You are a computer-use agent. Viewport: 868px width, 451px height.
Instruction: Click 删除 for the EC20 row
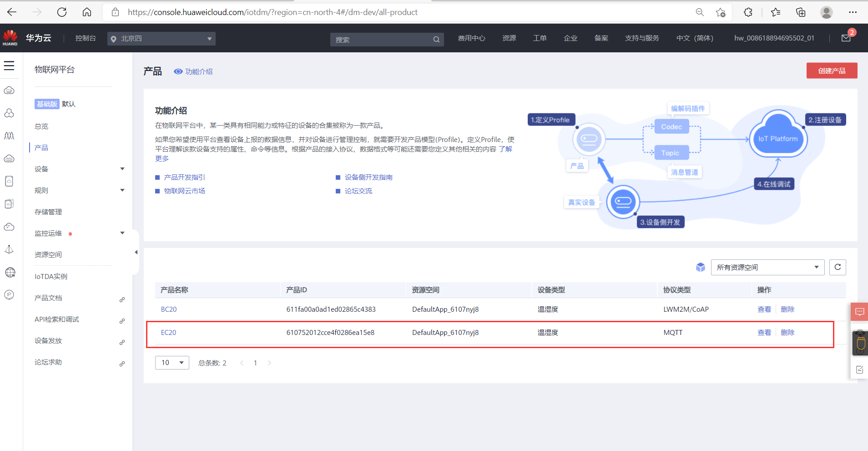787,332
